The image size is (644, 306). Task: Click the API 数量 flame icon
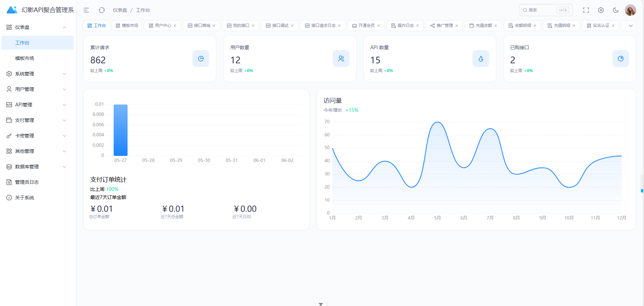click(481, 59)
